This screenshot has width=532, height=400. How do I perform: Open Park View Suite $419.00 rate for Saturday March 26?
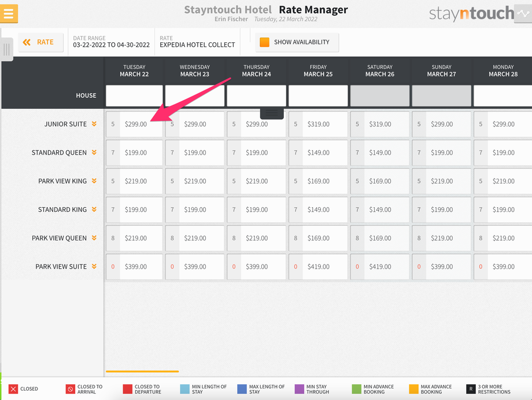[x=380, y=267]
